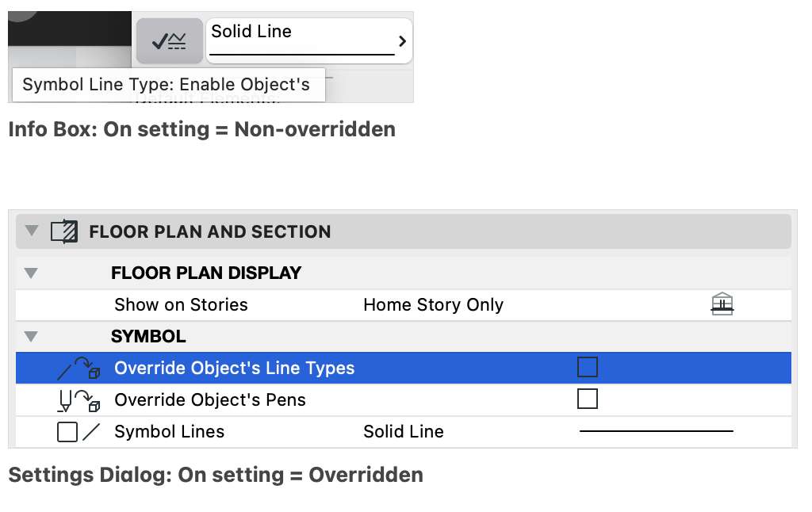Viewport: 812px width, 512px height.
Task: Collapse the Symbol group triangle
Action: 31,337
